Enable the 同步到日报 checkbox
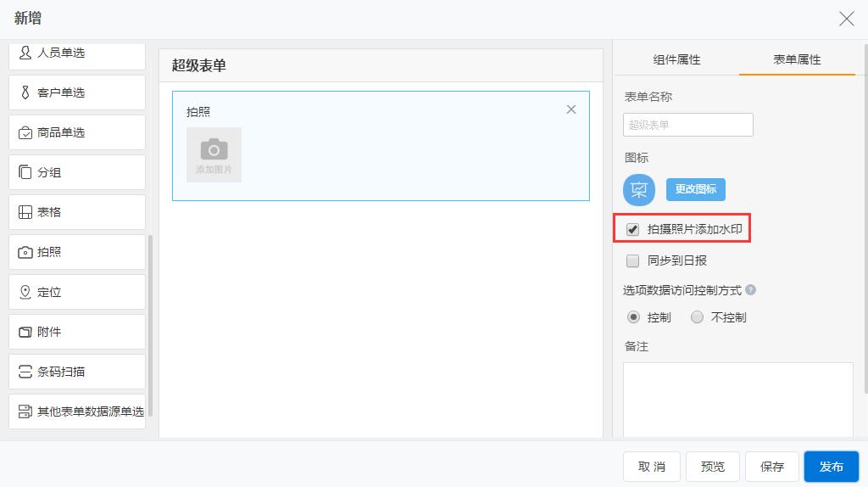 coord(632,260)
